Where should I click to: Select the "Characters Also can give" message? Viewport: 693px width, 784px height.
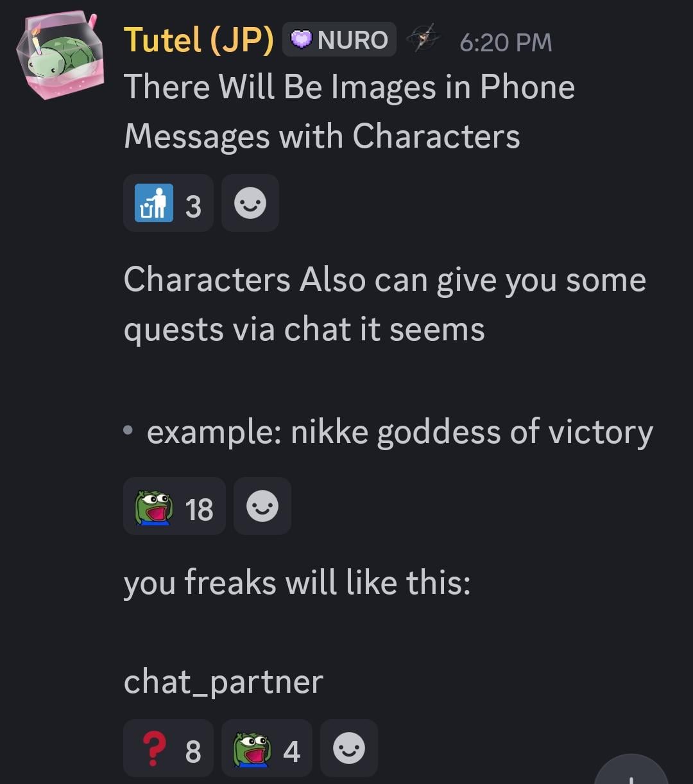tap(385, 304)
